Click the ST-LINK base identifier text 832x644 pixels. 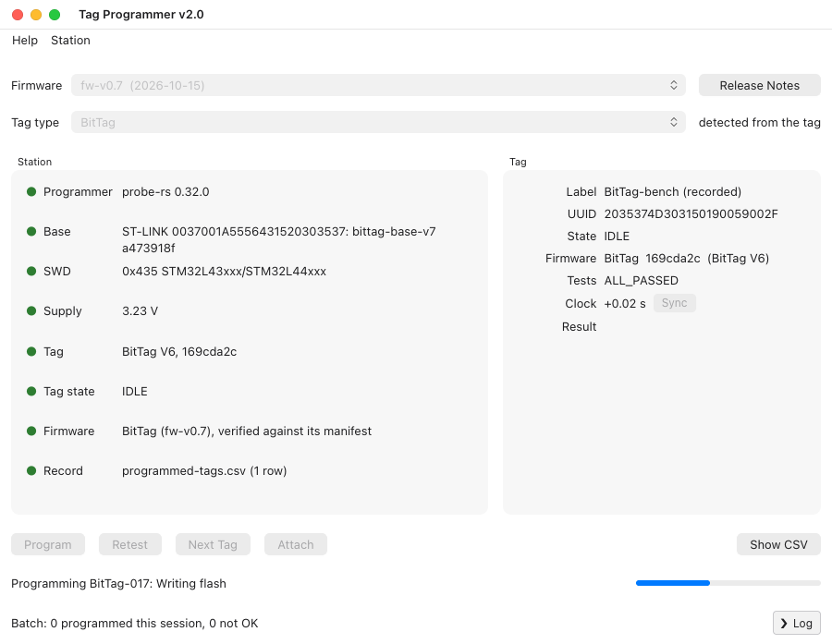click(x=278, y=239)
